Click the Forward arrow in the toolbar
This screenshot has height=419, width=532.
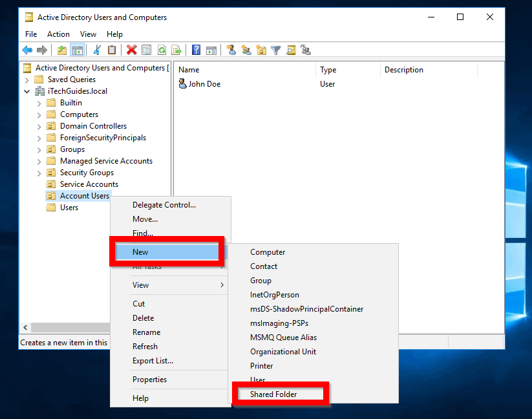point(42,50)
